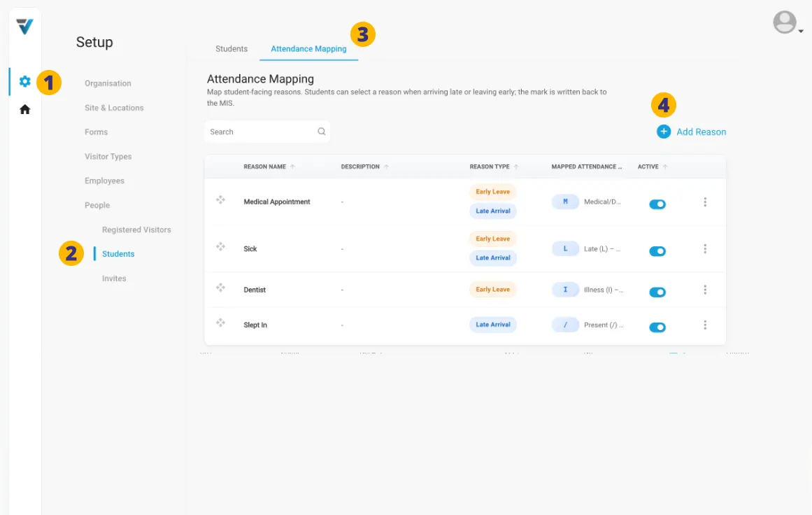Click the L attendance code badge

click(565, 248)
